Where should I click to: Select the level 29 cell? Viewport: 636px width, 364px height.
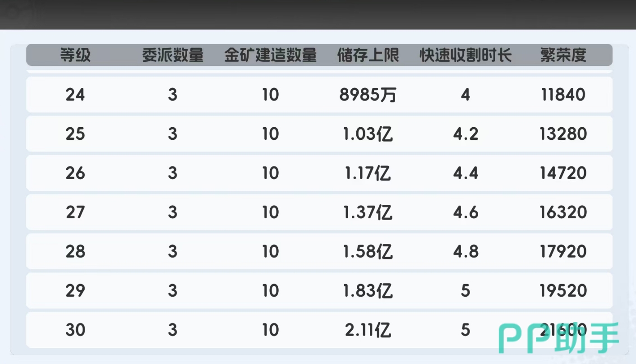tap(75, 291)
